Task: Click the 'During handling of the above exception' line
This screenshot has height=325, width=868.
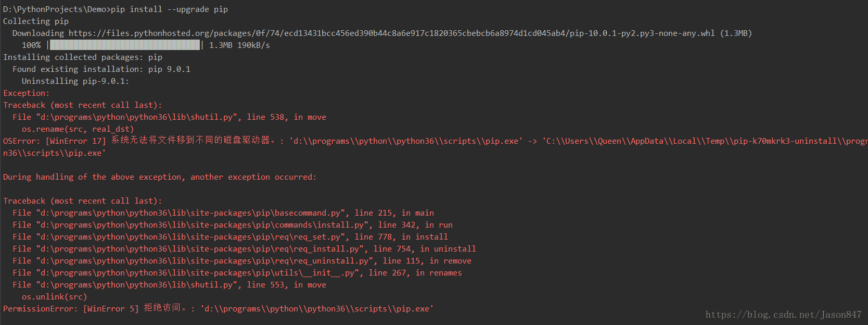Action: (159, 177)
